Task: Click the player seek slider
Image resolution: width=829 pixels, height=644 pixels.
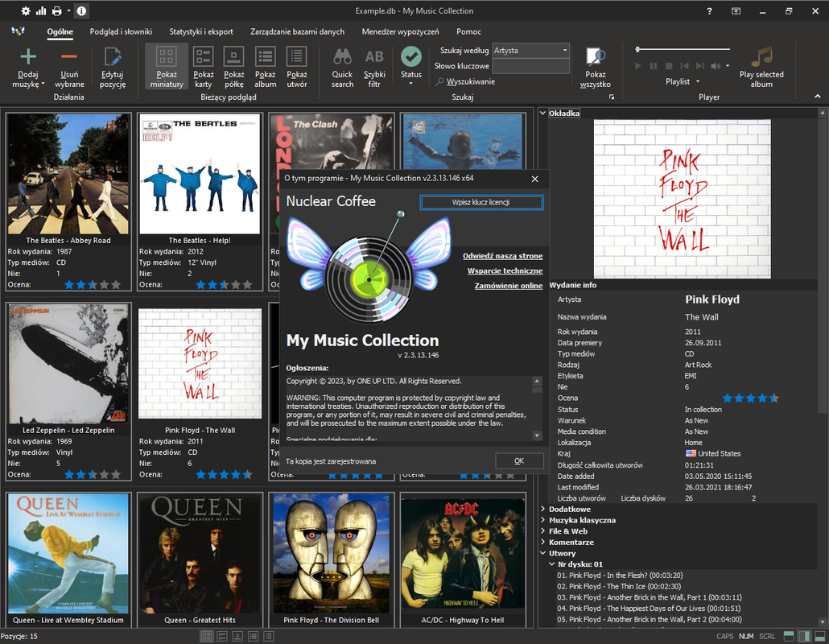Action: tap(683, 49)
